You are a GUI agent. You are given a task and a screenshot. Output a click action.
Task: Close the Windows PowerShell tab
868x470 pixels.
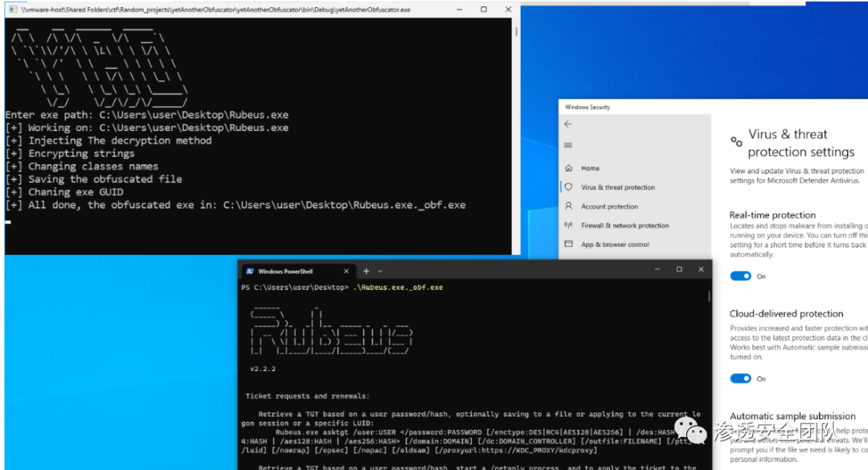[346, 272]
